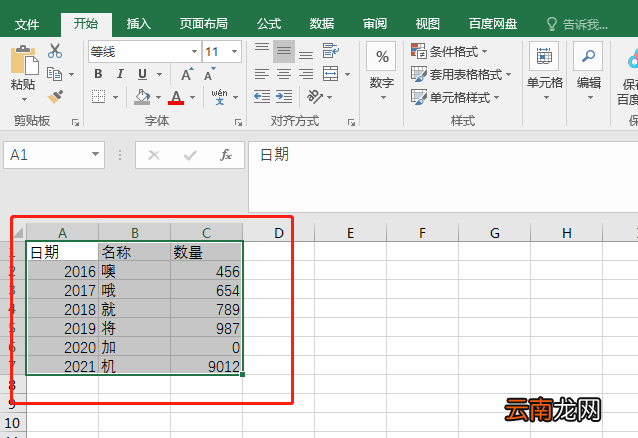Toggle middle vertical alignment
Screen dimensions: 638x438
[x=284, y=51]
